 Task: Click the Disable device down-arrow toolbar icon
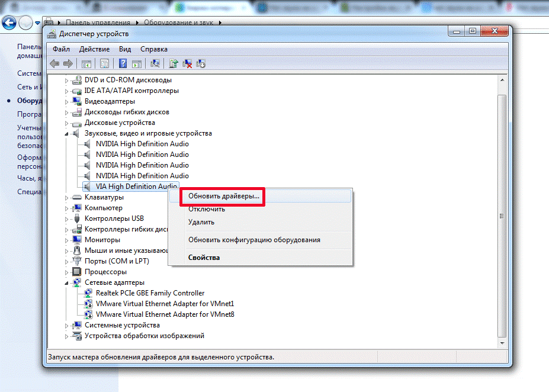201,64
